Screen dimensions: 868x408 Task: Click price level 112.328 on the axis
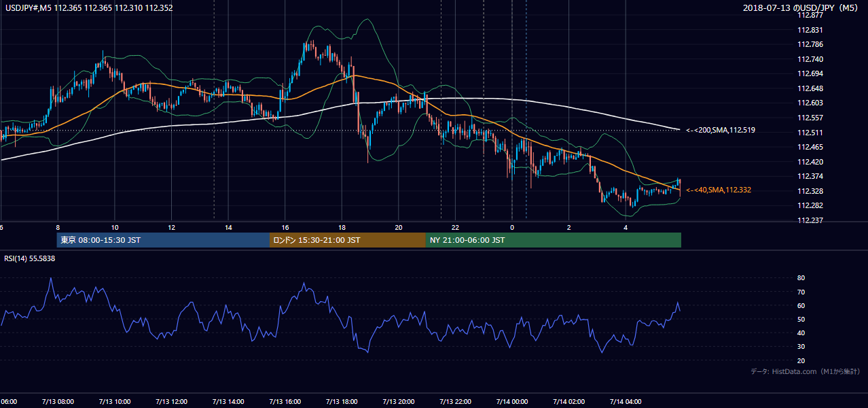810,191
